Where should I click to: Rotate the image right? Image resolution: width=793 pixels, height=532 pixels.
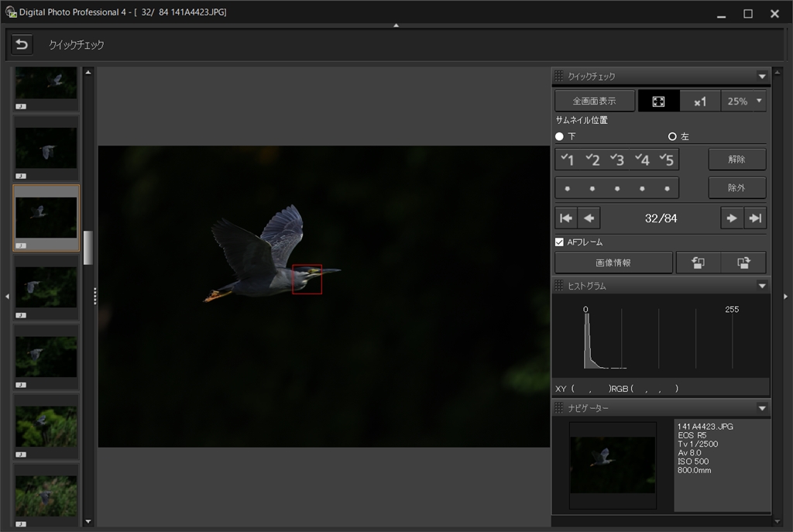[743, 263]
